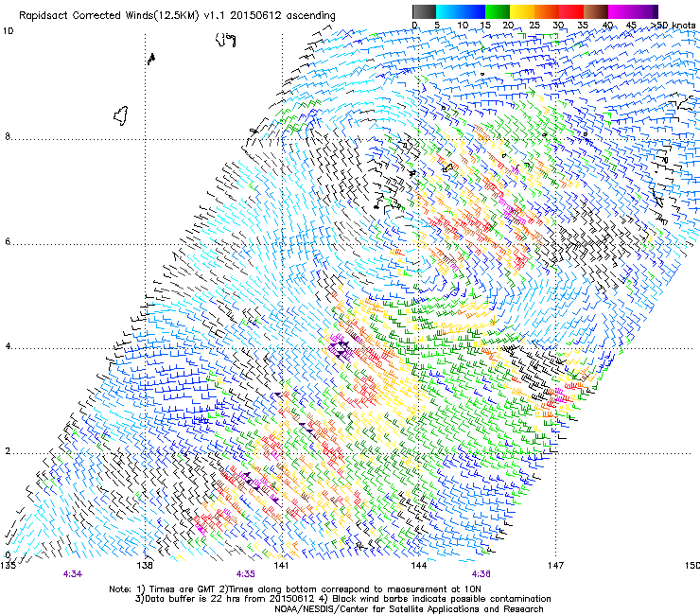
Task: Click the '>50 knots' legend label
Action: [673, 26]
